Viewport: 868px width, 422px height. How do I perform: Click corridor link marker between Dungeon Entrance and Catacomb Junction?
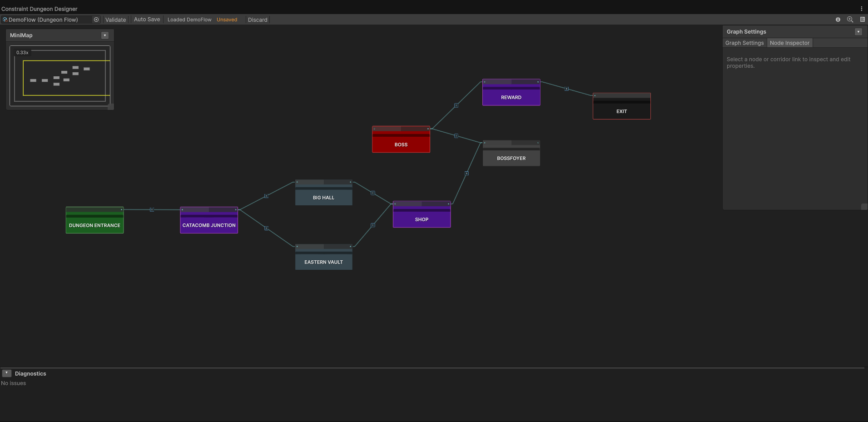click(x=152, y=209)
